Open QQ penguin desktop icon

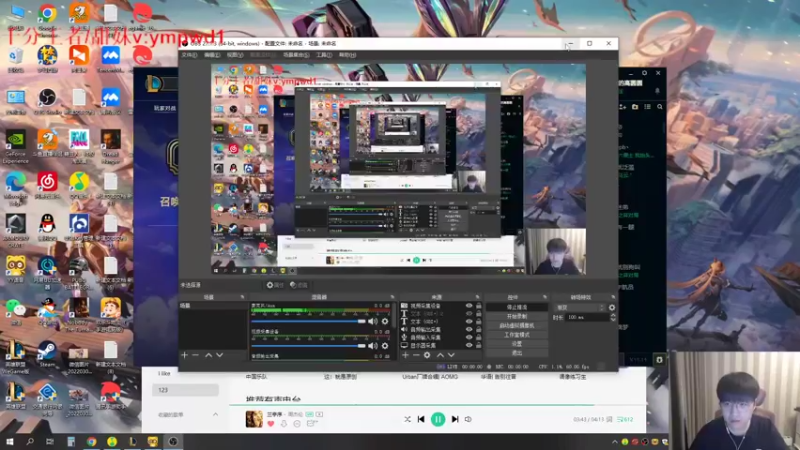tap(47, 224)
